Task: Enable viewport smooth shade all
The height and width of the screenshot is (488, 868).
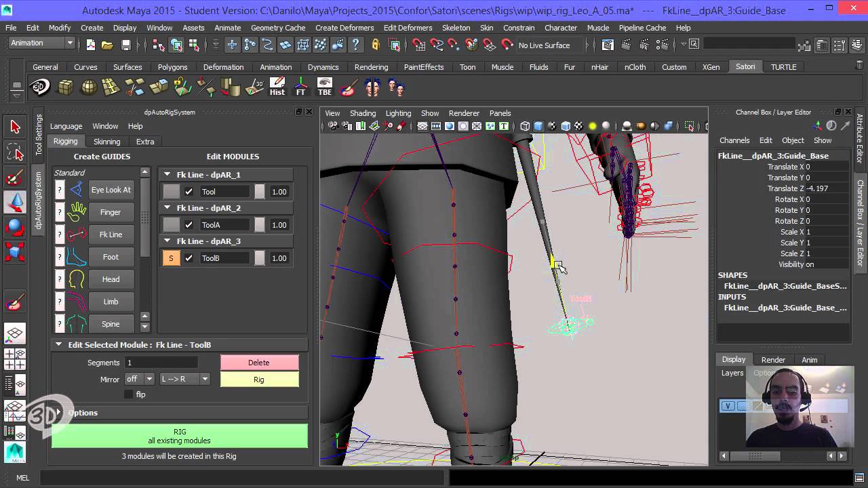Action: [x=538, y=126]
